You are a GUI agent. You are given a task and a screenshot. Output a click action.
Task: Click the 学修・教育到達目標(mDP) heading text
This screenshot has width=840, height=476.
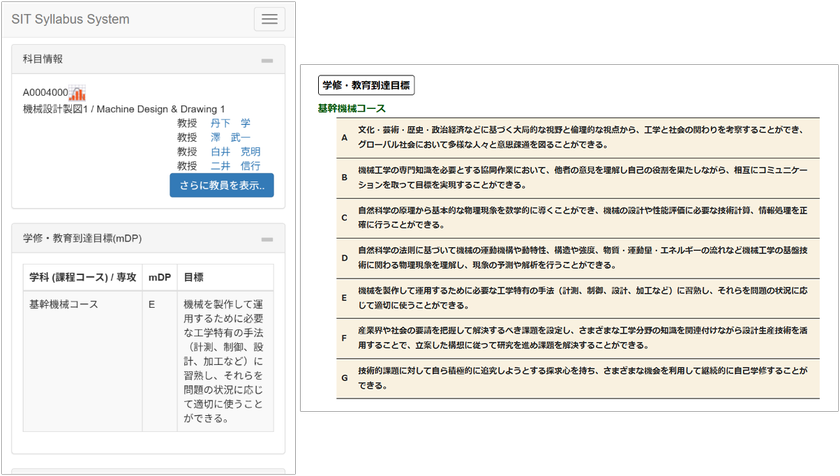(82, 238)
